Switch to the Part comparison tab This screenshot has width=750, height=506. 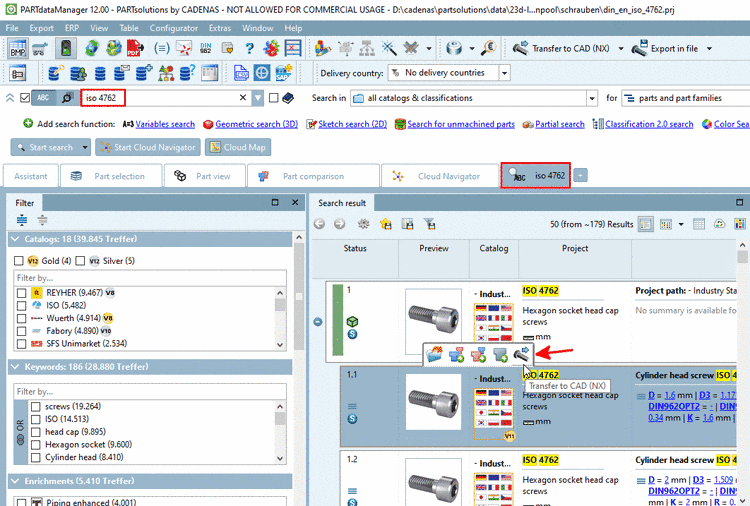pyautogui.click(x=313, y=176)
